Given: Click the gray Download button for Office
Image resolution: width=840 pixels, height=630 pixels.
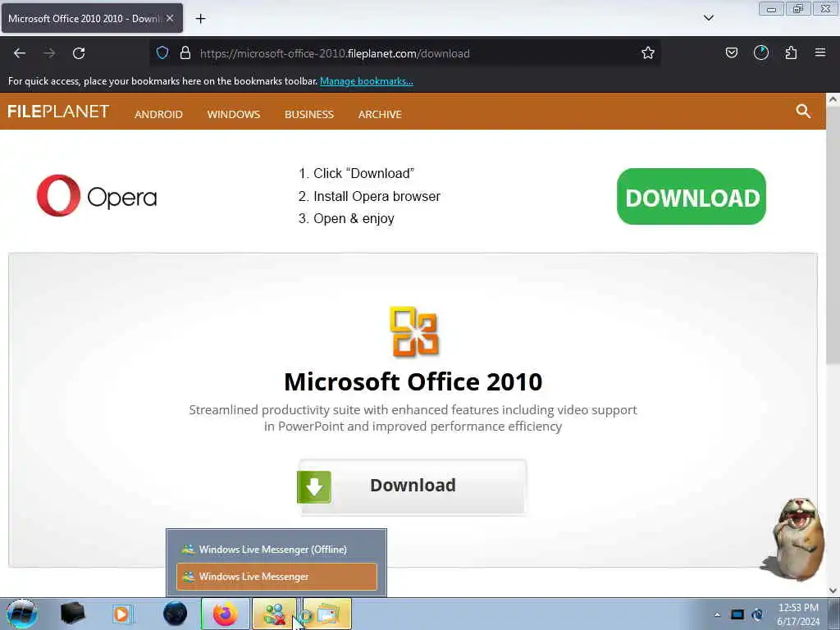Looking at the screenshot, I should [x=413, y=487].
